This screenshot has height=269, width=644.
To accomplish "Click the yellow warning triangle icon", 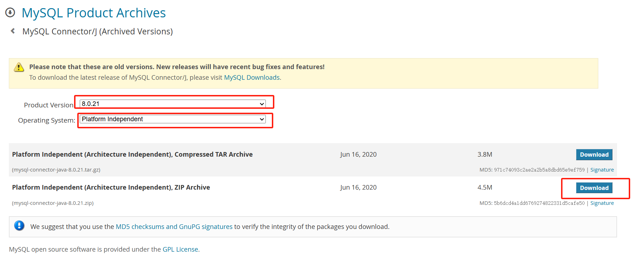I will [19, 67].
